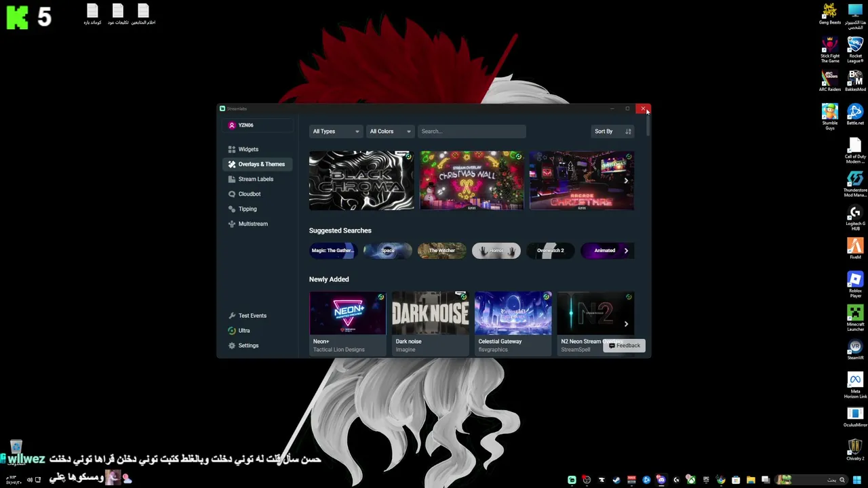Open the Chivalry 2 desktop shortcut
This screenshot has height=488, width=868.
[855, 449]
